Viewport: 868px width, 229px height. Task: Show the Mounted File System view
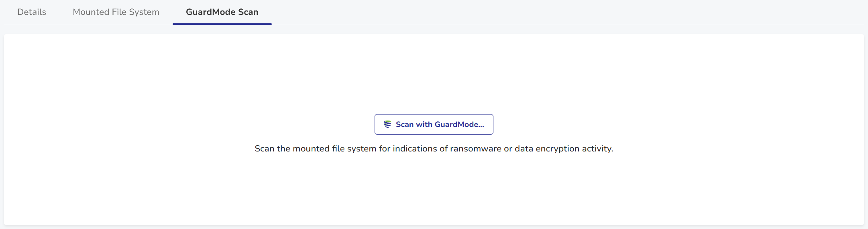(x=116, y=12)
